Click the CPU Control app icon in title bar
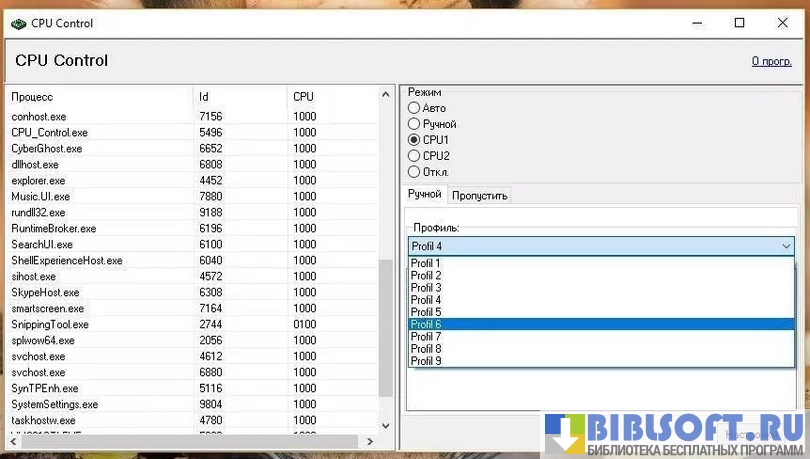The image size is (810, 459). click(x=17, y=22)
